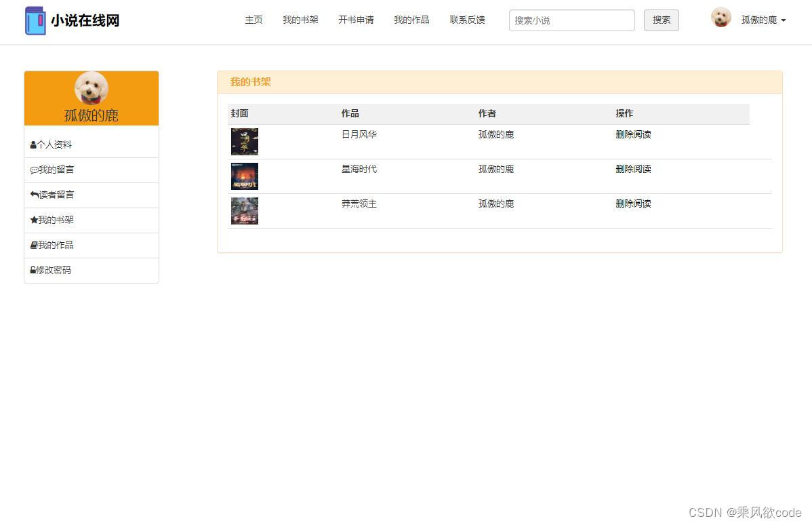Focus the 搜索小说 search field
The image size is (812, 525).
(571, 20)
